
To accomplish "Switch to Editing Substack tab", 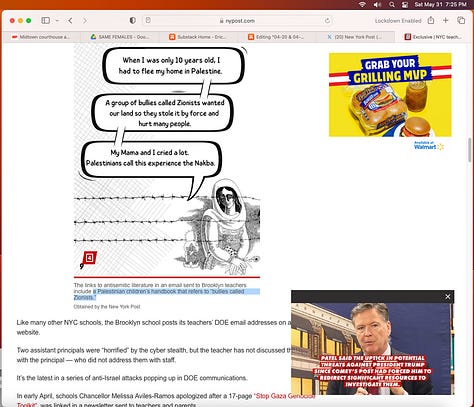I will click(276, 37).
